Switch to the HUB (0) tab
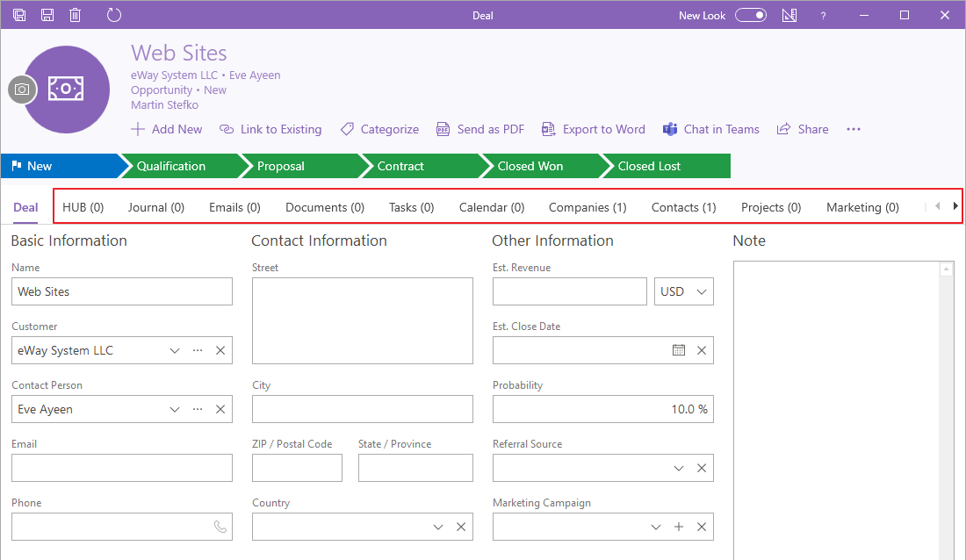This screenshot has width=966, height=560. (x=83, y=208)
